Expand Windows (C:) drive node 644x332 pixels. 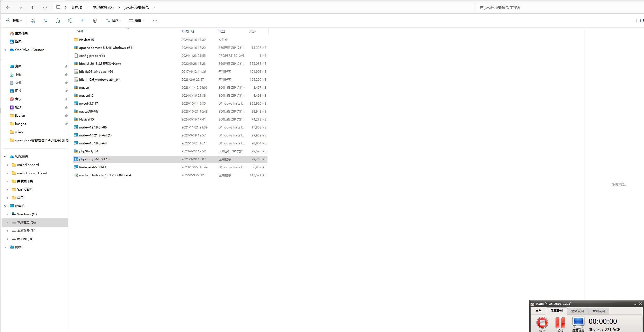7,214
